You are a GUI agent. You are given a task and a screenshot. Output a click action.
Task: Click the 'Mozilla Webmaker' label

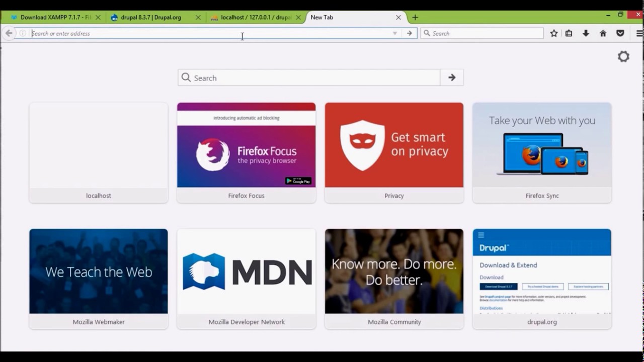click(99, 322)
